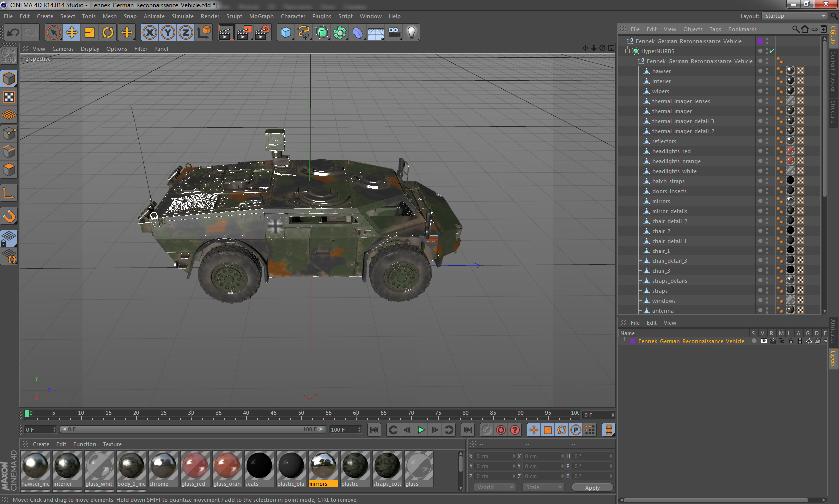The image size is (839, 504).
Task: Activate the Scale tool
Action: 90,33
